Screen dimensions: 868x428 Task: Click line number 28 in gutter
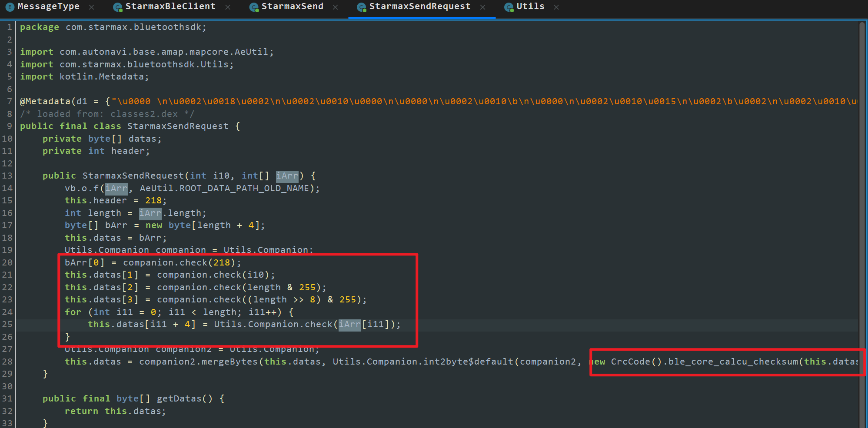(7, 362)
